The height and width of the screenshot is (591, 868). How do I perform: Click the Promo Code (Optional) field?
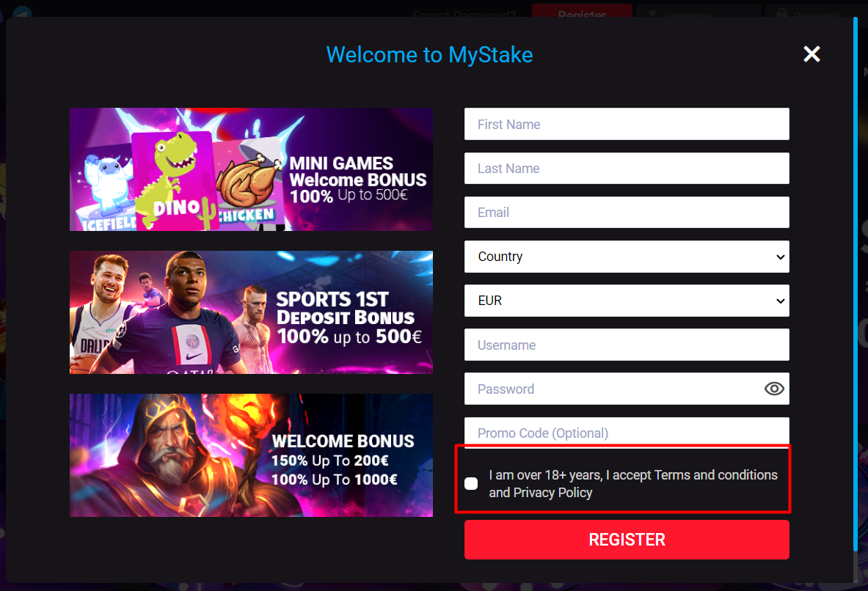pos(627,432)
